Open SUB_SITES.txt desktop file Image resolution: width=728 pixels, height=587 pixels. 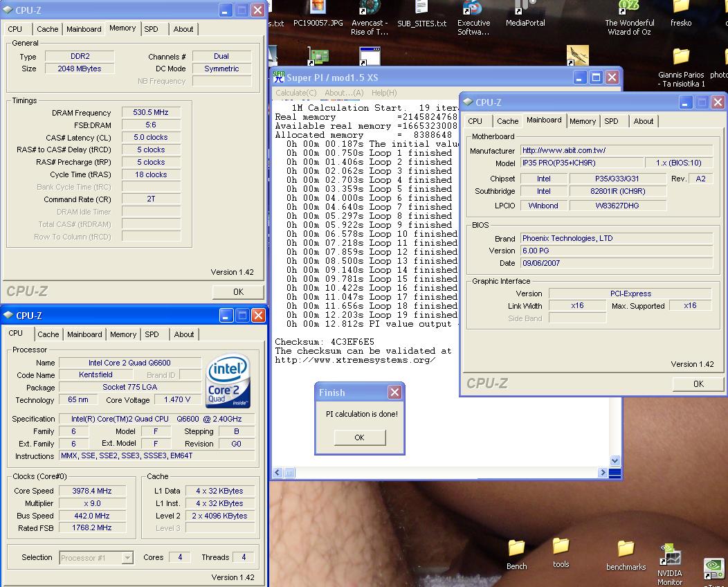click(421, 14)
